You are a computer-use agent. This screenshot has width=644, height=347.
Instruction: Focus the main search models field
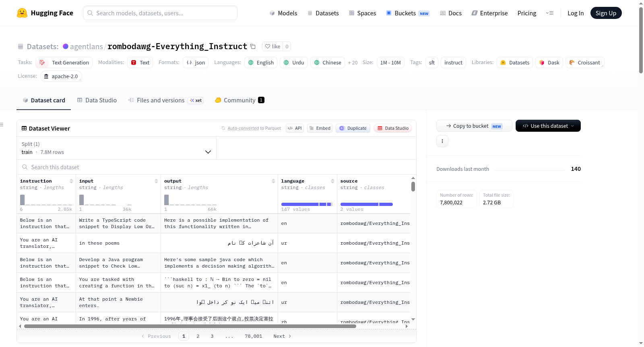click(160, 13)
